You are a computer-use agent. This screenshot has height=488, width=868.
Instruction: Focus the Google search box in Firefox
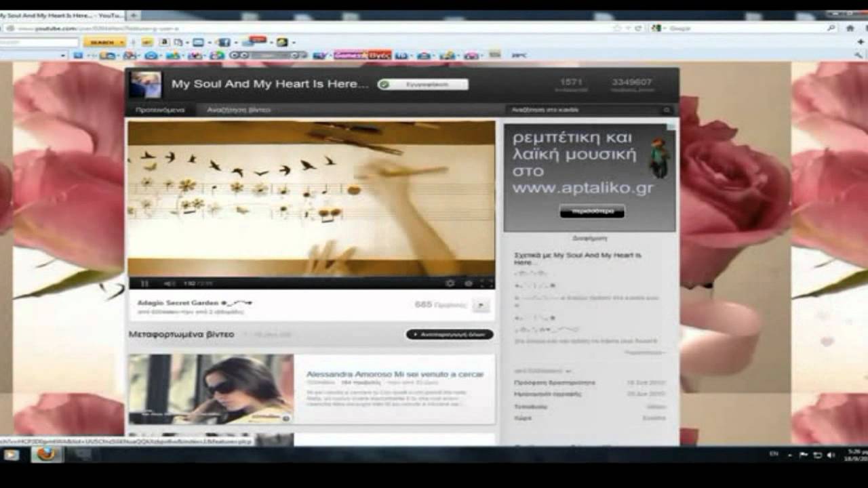point(743,28)
